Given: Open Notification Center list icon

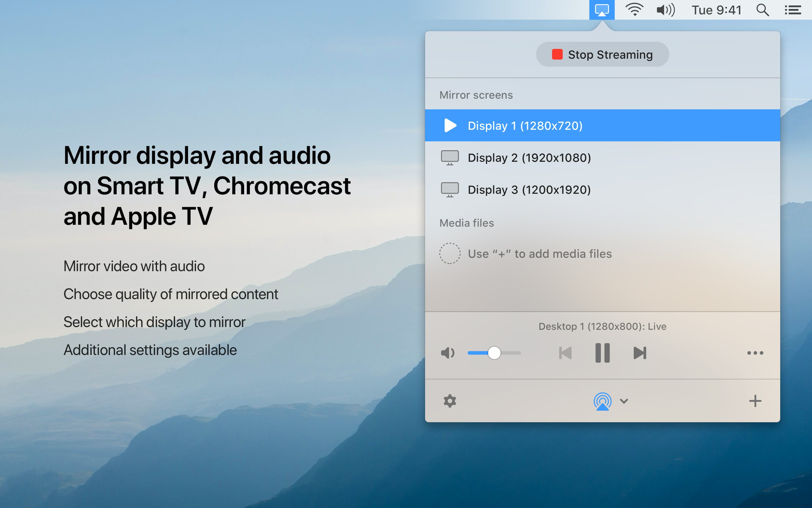Looking at the screenshot, I should tap(793, 10).
